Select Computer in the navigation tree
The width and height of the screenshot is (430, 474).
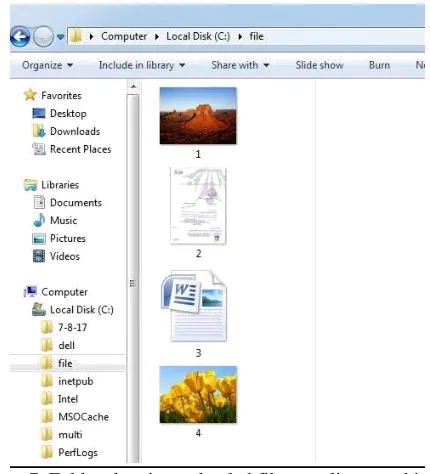point(64,292)
